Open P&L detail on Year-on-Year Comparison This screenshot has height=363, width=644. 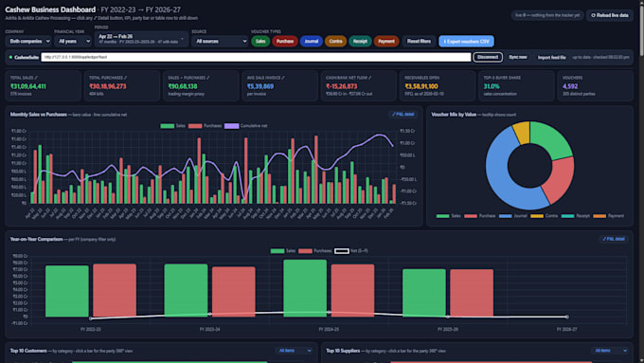point(614,239)
